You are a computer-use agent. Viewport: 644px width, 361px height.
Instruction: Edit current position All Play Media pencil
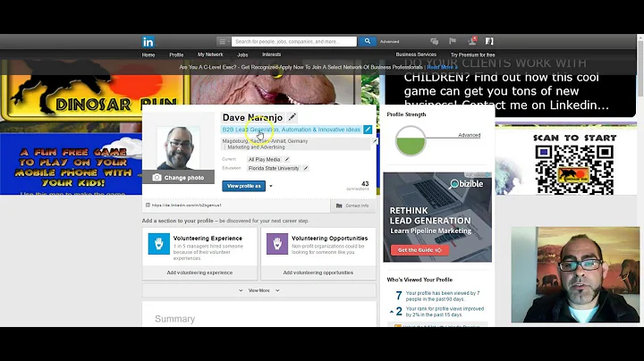pos(287,159)
